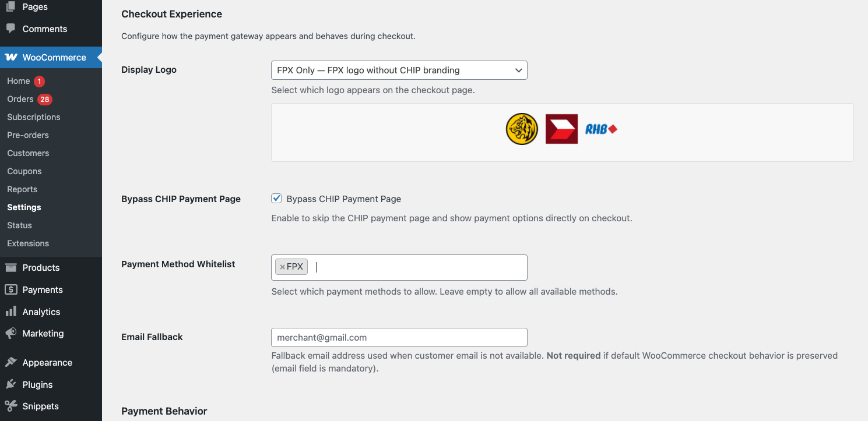Click the Snippets scissors icon
The height and width of the screenshot is (421, 868).
point(10,406)
